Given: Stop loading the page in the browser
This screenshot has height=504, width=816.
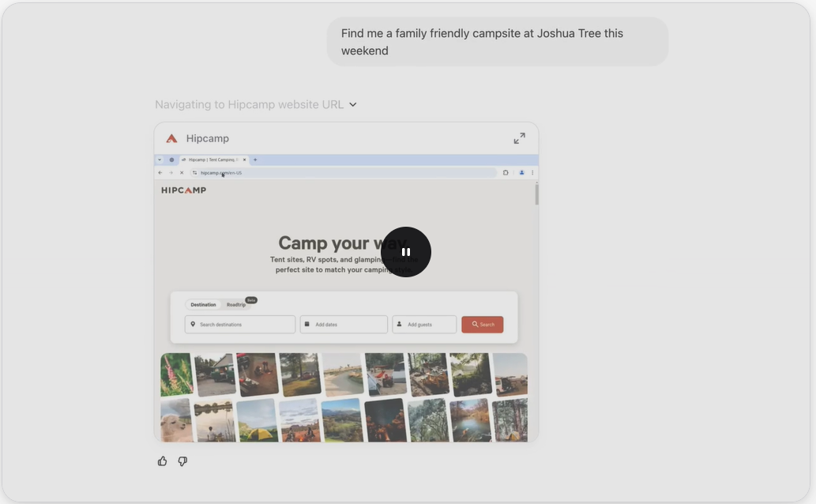Looking at the screenshot, I should click(x=182, y=173).
